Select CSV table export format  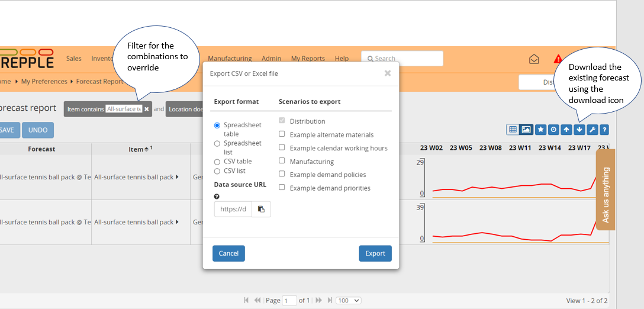tap(217, 162)
